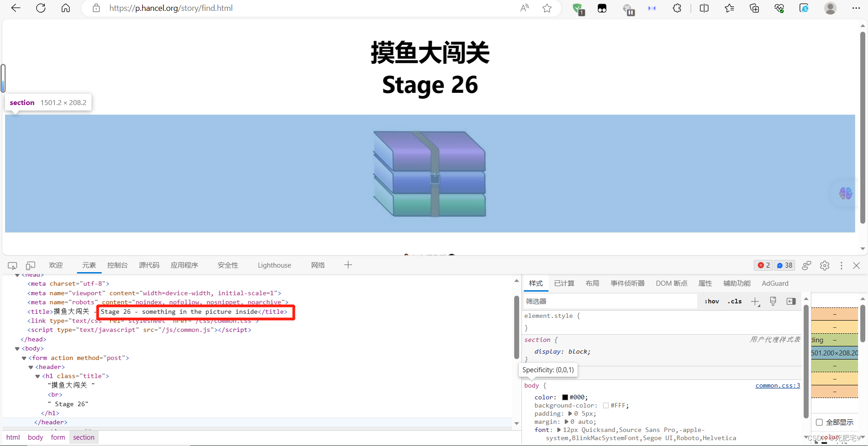Click the 筛选器 filter field
868x446 pixels.
tap(610, 301)
